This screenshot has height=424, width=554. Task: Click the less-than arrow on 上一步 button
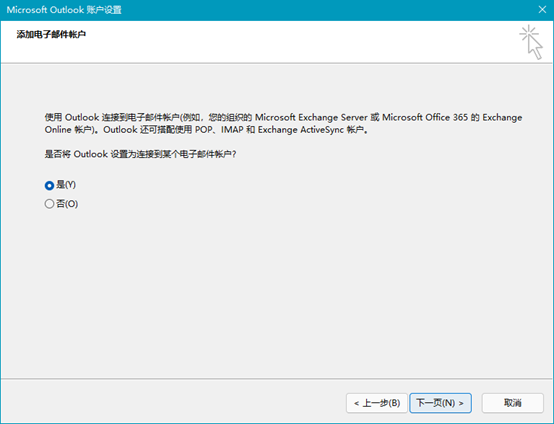356,403
